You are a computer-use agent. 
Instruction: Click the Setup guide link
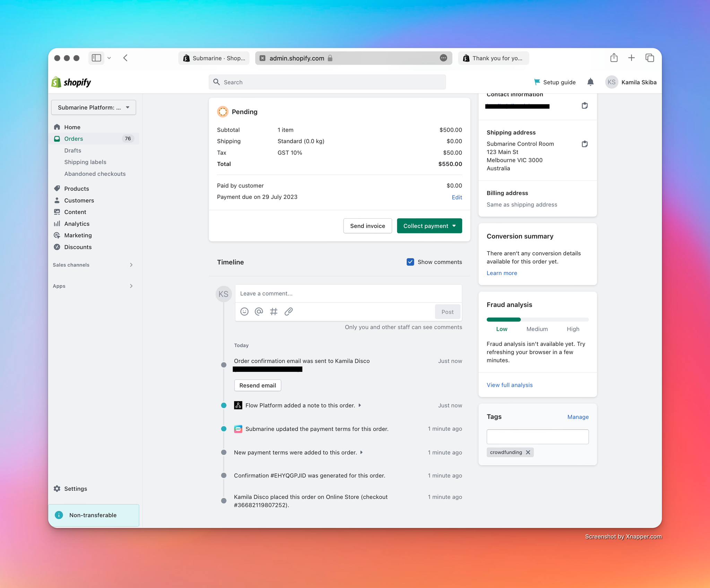point(559,82)
